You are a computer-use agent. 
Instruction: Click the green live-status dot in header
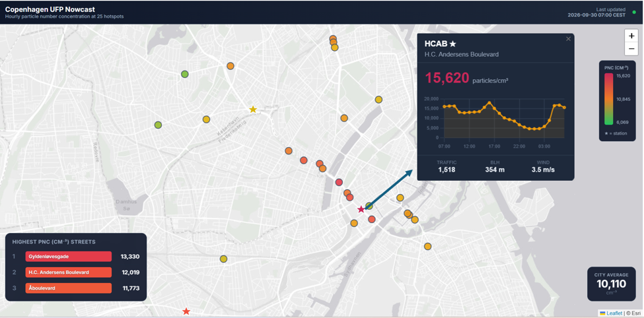click(634, 13)
